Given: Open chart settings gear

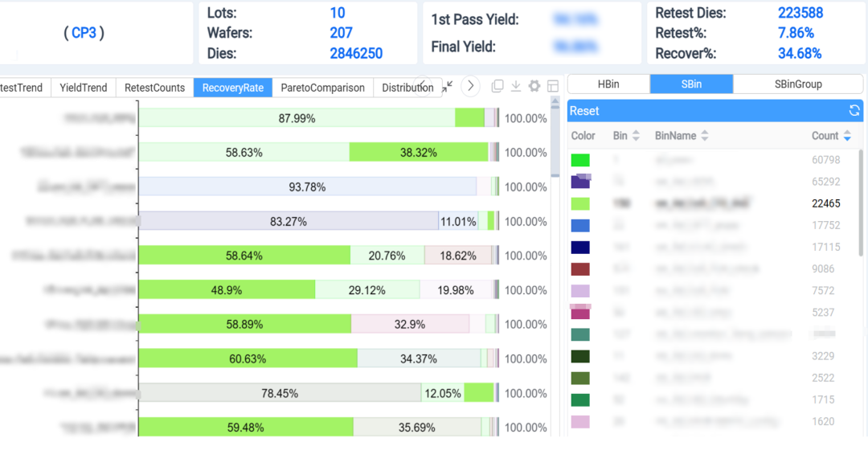Looking at the screenshot, I should [x=534, y=86].
